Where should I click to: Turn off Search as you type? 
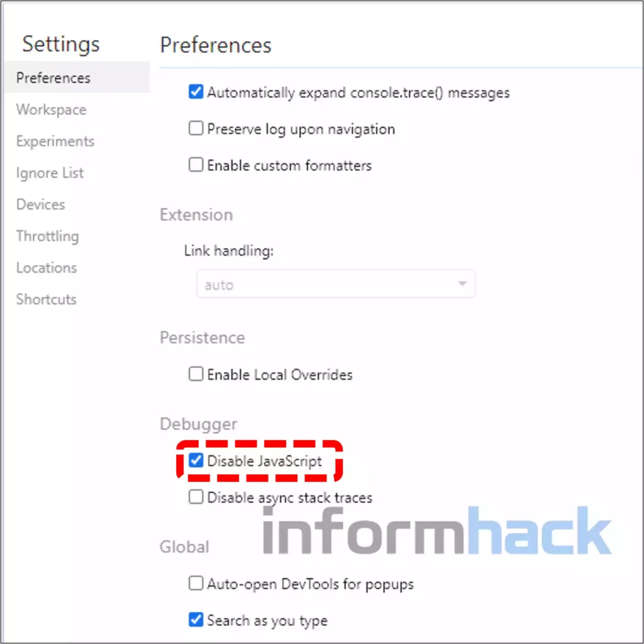196,619
